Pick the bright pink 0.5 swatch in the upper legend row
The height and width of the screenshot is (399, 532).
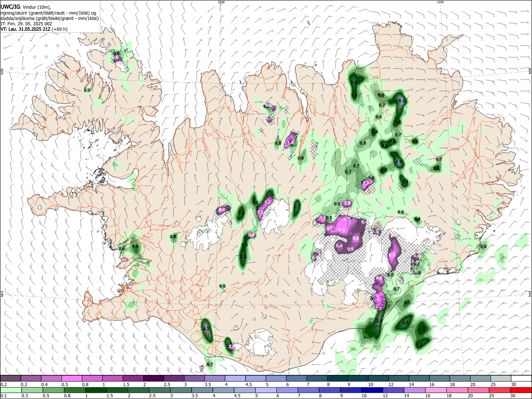(71, 379)
